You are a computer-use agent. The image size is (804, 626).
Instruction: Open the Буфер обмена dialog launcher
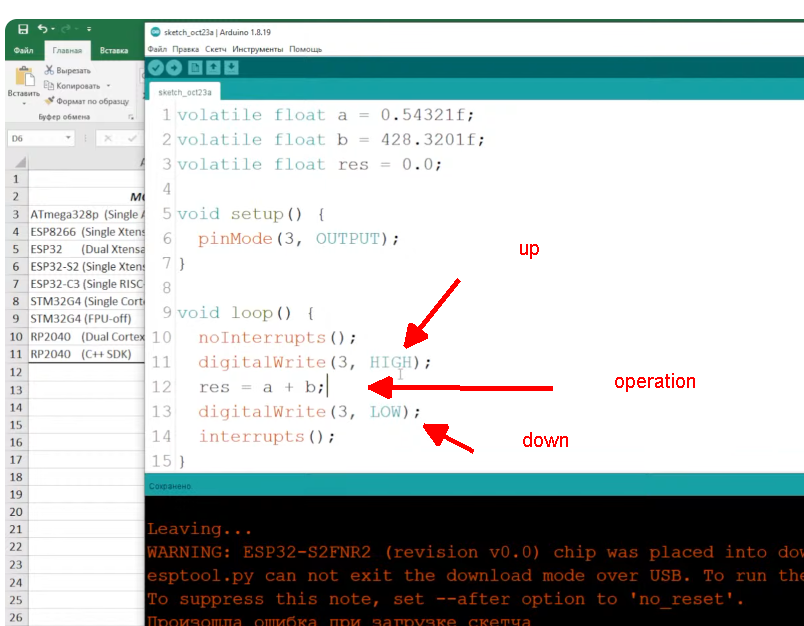point(131,117)
